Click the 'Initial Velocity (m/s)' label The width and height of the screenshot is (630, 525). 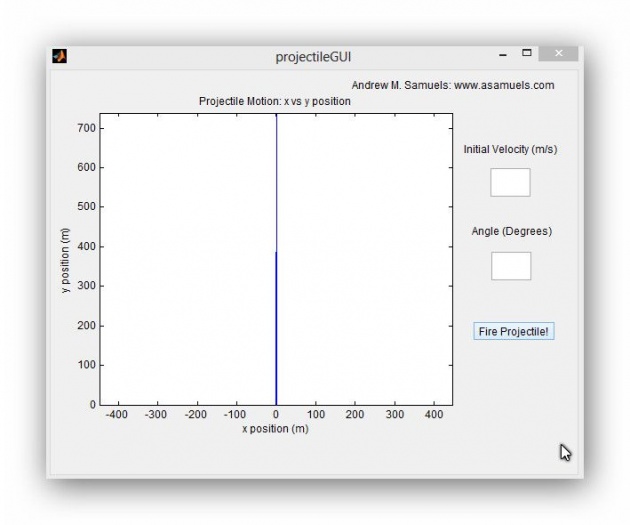coord(510,149)
